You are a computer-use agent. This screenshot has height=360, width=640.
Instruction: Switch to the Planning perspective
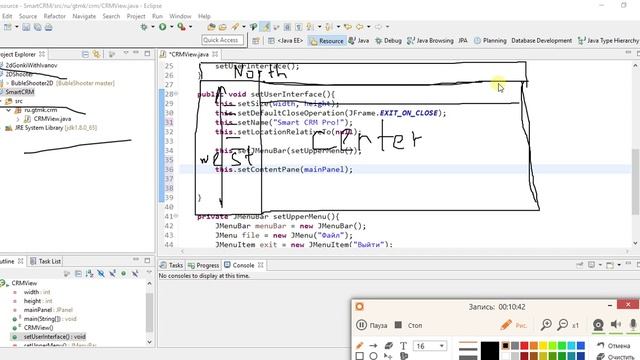pyautogui.click(x=490, y=40)
